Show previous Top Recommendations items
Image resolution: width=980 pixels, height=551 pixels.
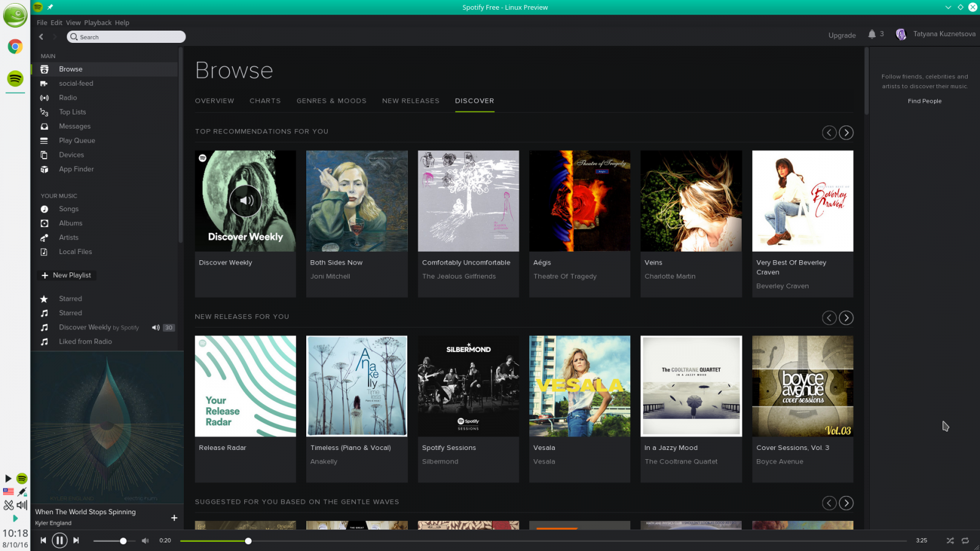[x=829, y=133]
